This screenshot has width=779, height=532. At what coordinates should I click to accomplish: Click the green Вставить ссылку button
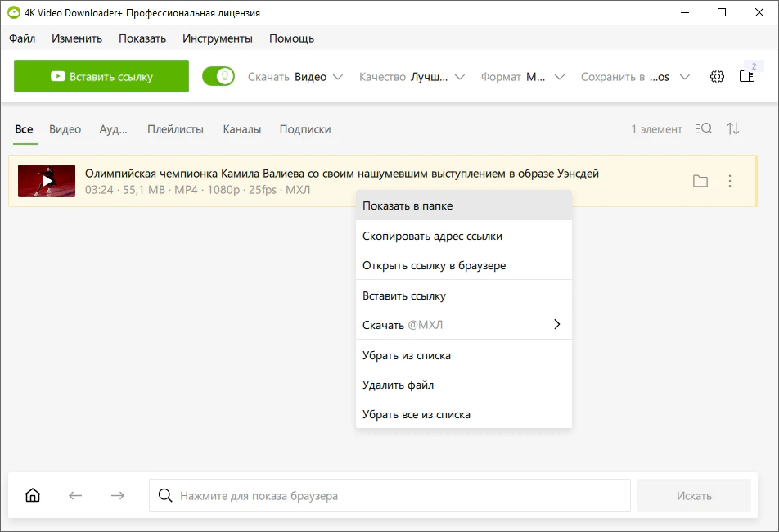101,75
